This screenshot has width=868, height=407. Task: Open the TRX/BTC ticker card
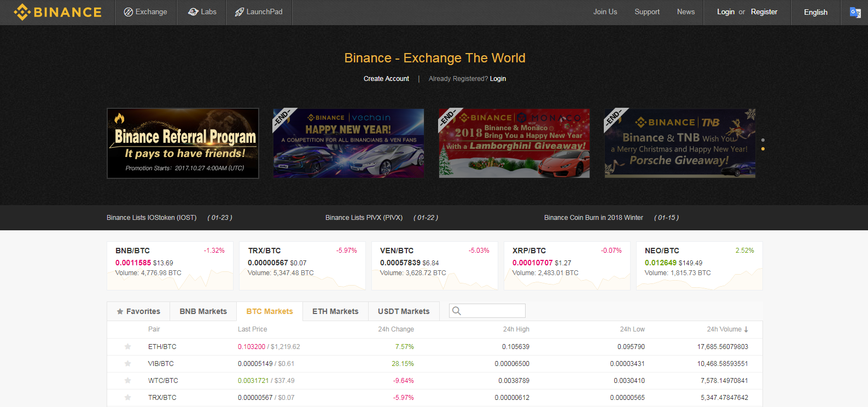pos(302,266)
